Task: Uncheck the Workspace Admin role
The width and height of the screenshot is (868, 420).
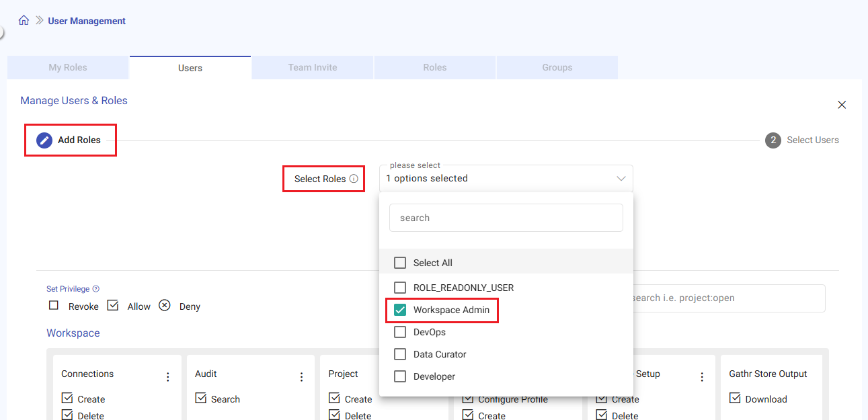Action: coord(400,310)
